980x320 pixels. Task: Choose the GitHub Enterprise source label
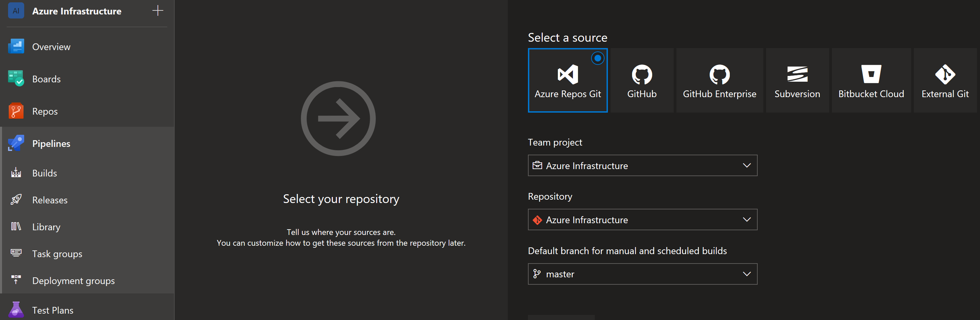click(x=719, y=94)
